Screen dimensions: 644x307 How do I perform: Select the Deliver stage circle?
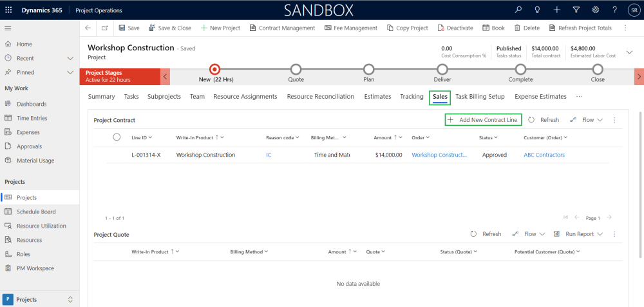442,69
